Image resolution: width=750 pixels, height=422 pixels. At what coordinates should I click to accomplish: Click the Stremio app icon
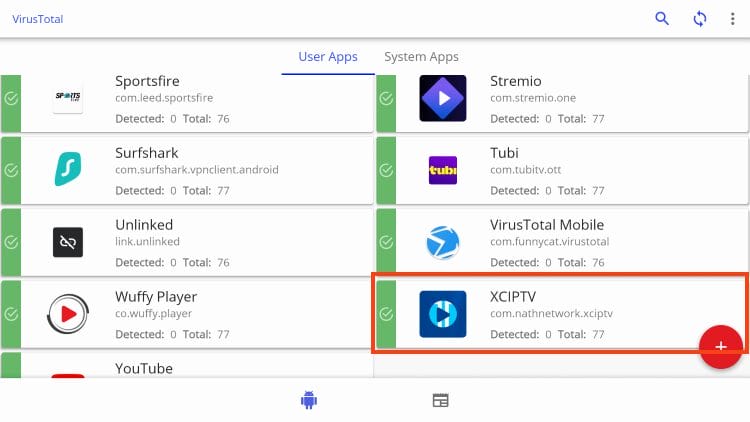(x=442, y=99)
